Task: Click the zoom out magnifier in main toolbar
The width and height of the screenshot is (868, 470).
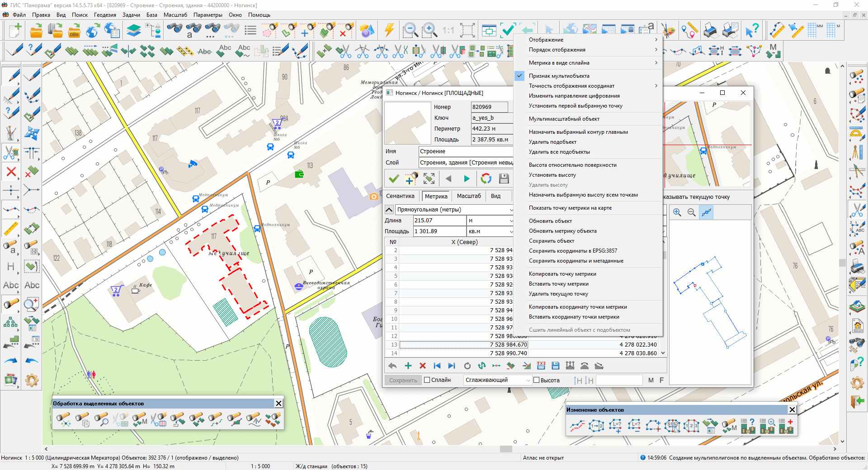Action: point(410,31)
